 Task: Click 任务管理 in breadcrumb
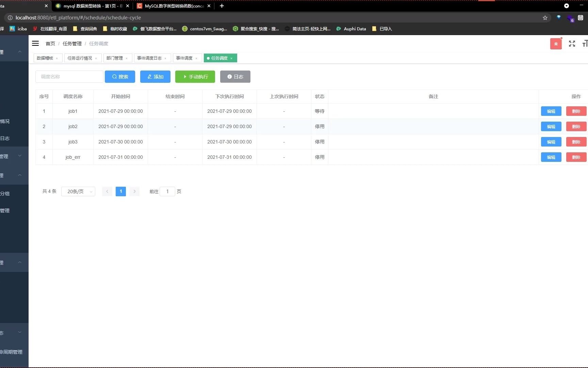[x=72, y=44]
